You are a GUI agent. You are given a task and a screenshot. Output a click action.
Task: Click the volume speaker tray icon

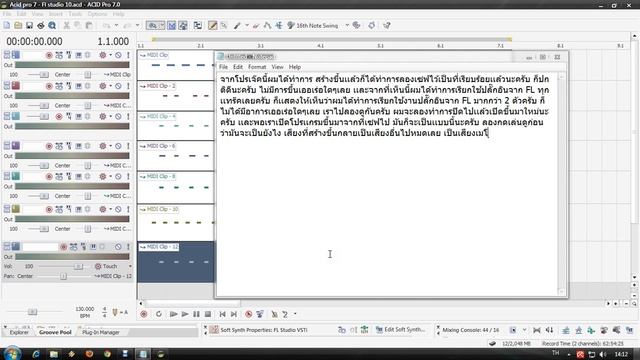(603, 354)
